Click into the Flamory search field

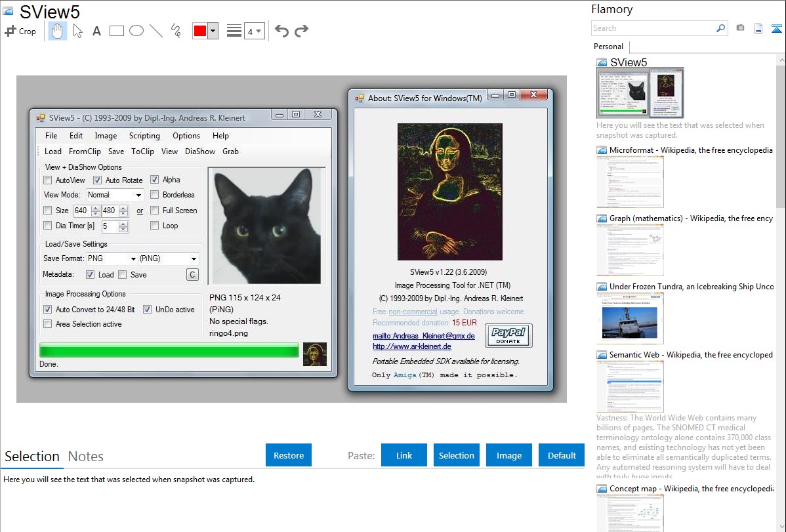coord(653,28)
